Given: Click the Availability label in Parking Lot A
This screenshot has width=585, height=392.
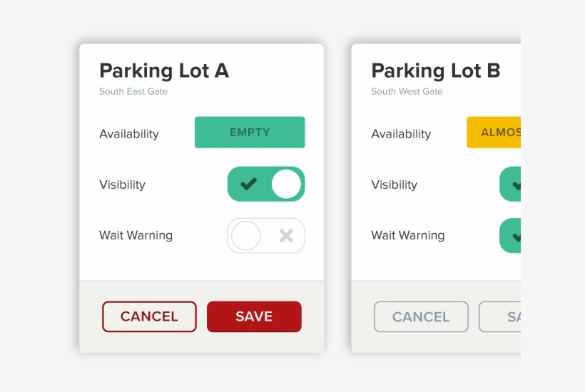Looking at the screenshot, I should 129,134.
